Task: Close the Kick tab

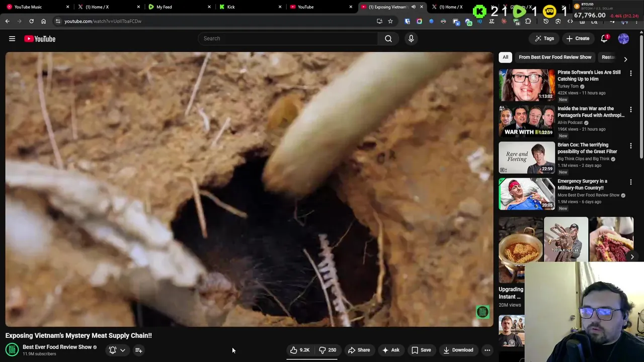Action: [x=281, y=7]
